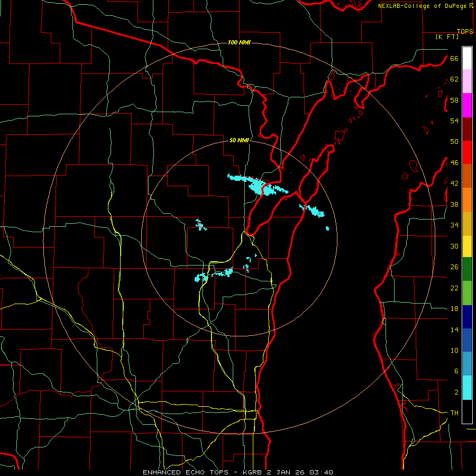Pick the sky blue legend swatch
The width and height of the screenshot is (476, 476).
pos(467,364)
